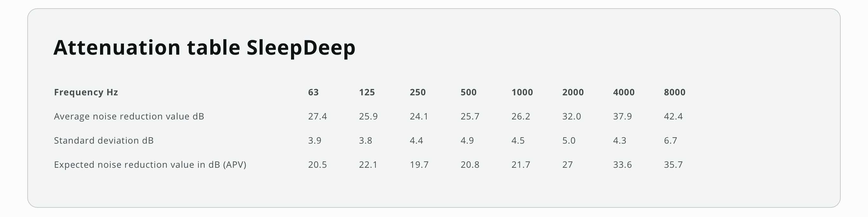Select the "Frequency Hz" row label

pyautogui.click(x=86, y=92)
